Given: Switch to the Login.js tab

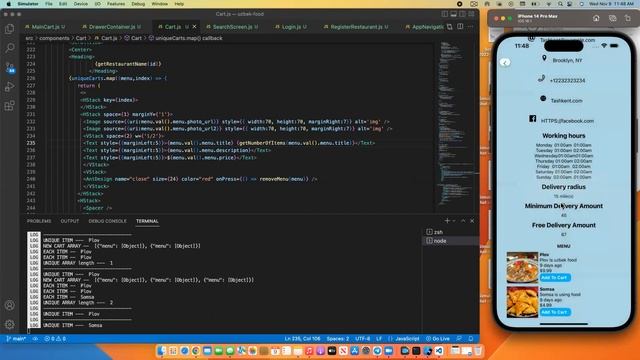Looking at the screenshot, I should 291,27.
